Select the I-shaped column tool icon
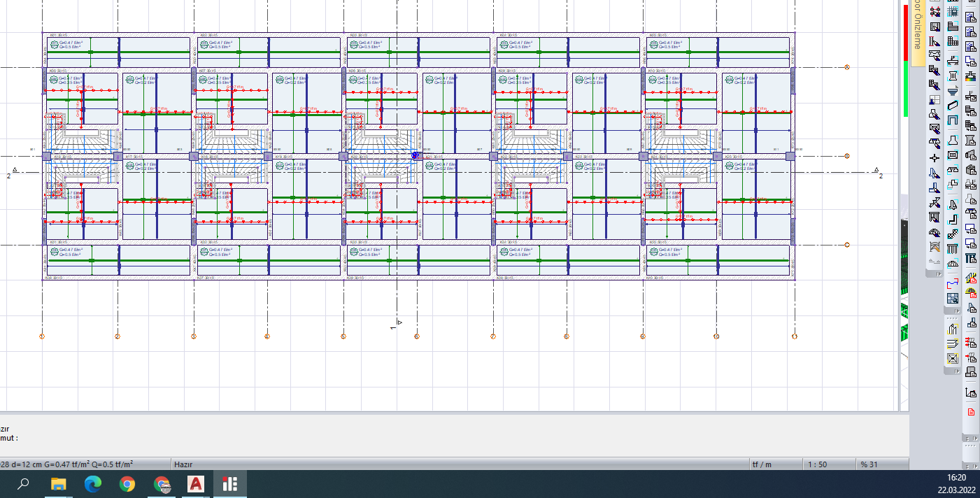The height and width of the screenshot is (498, 980). coord(953,76)
